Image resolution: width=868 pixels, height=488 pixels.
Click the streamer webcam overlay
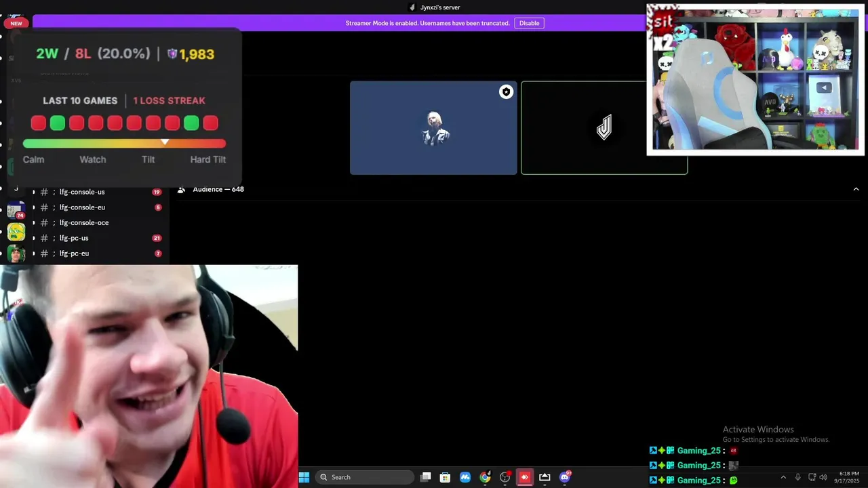click(149, 376)
